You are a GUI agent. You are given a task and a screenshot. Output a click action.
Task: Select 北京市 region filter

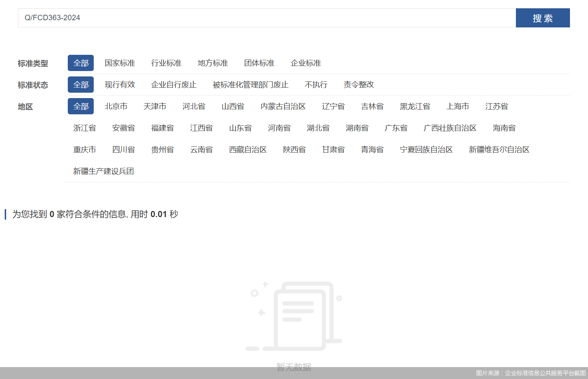[x=116, y=106]
